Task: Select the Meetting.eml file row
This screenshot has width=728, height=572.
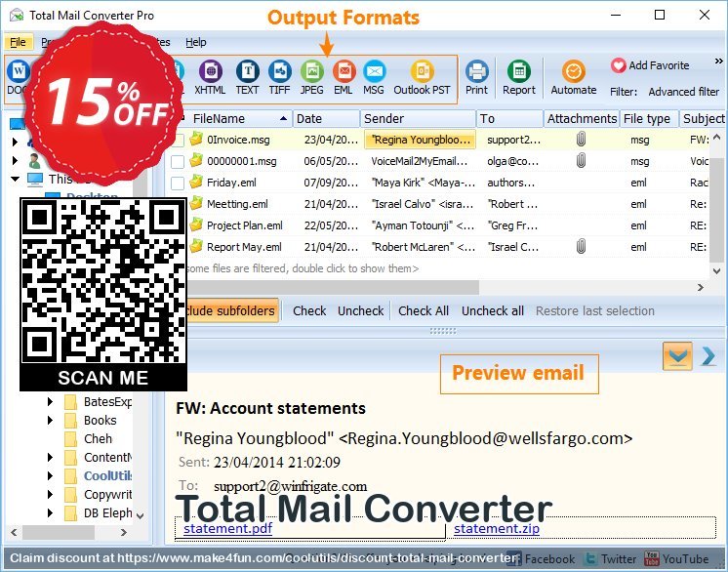Action: [448, 204]
